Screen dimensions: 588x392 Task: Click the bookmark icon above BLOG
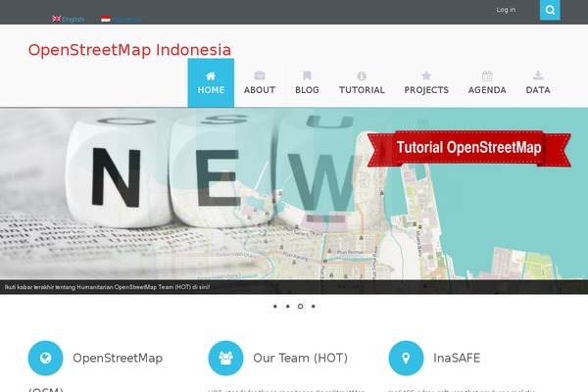[x=307, y=75]
